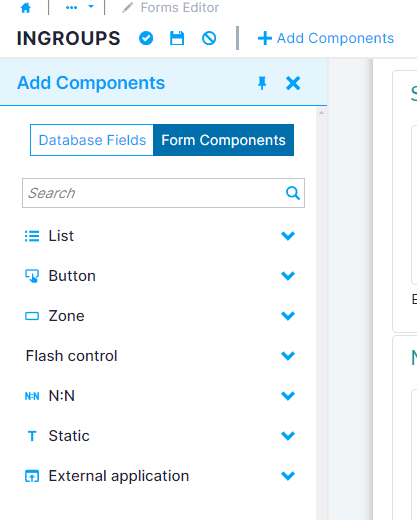Close the Add Components panel
This screenshot has width=417, height=520.
[x=293, y=83]
